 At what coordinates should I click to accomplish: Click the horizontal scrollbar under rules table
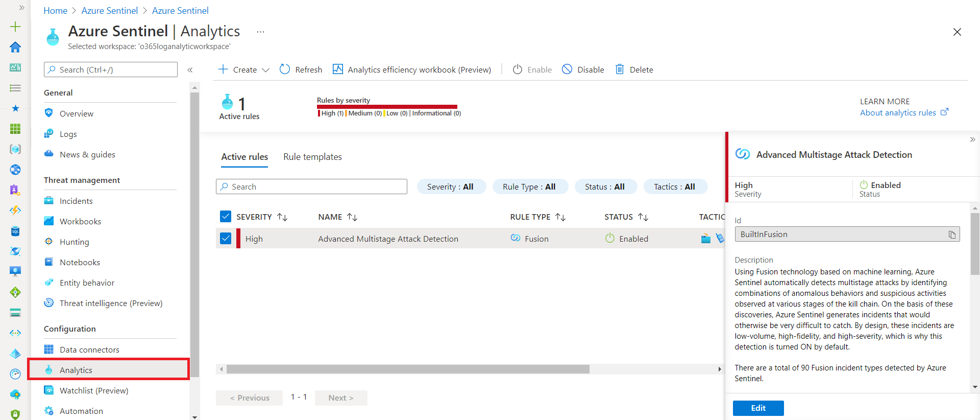pos(407,369)
